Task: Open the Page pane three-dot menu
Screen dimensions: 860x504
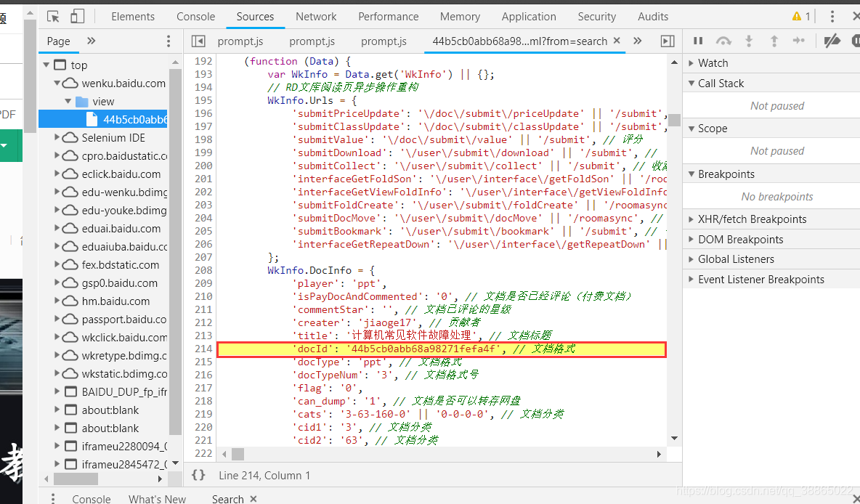Action: [x=169, y=41]
